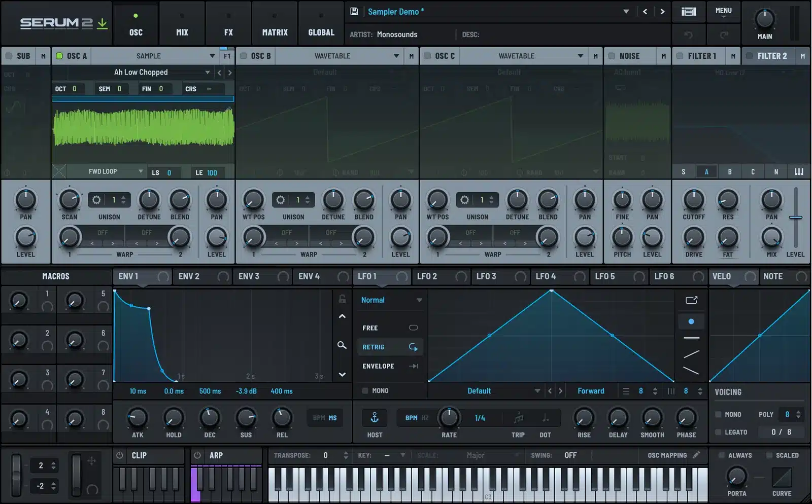Image resolution: width=812 pixels, height=504 pixels.
Task: Enable the ALWAYS portamento checkbox
Action: tap(721, 455)
